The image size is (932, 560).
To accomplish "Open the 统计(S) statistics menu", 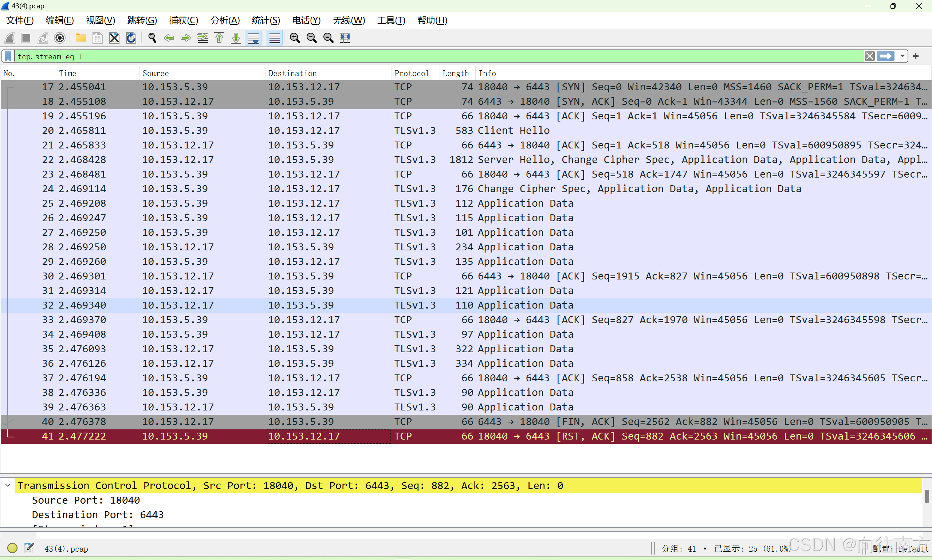I will pos(266,20).
